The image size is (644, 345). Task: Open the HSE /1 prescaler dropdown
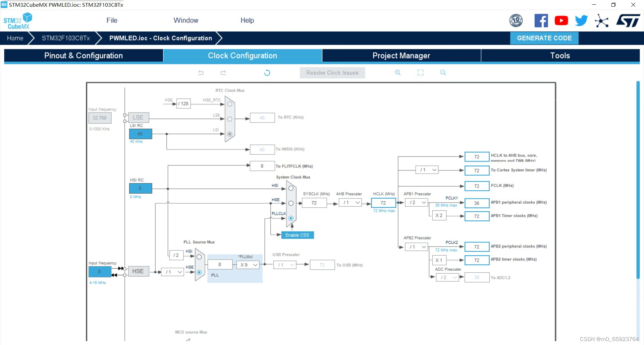[172, 272]
